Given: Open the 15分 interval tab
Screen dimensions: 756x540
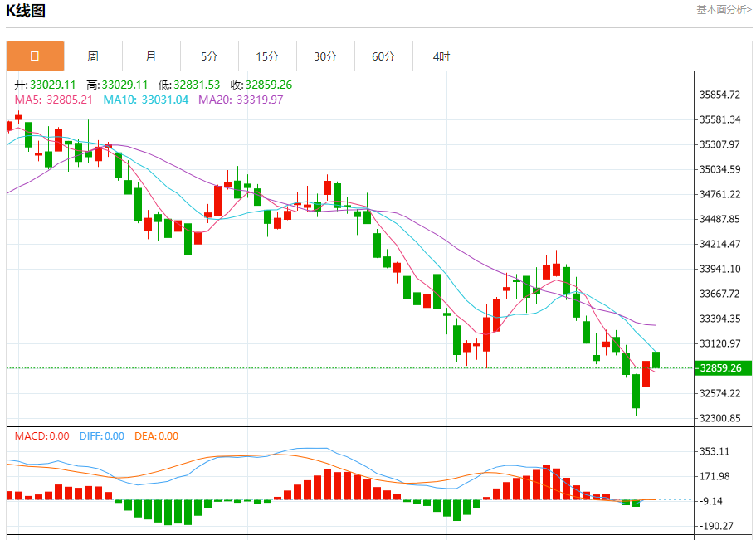Looking at the screenshot, I should point(267,56).
